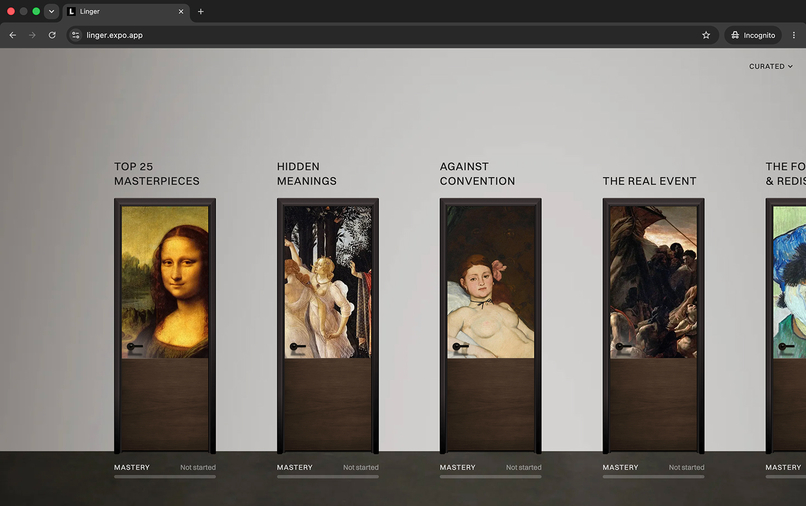Open The Real Event raft painting door

(653, 326)
